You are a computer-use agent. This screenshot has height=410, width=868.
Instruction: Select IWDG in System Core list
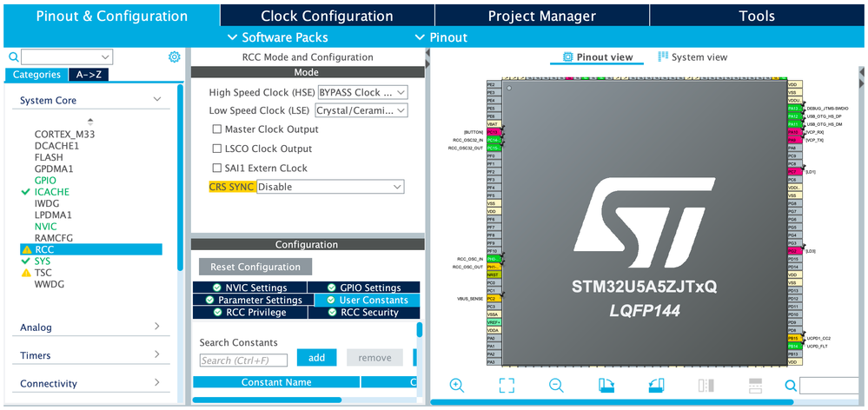pyautogui.click(x=47, y=203)
